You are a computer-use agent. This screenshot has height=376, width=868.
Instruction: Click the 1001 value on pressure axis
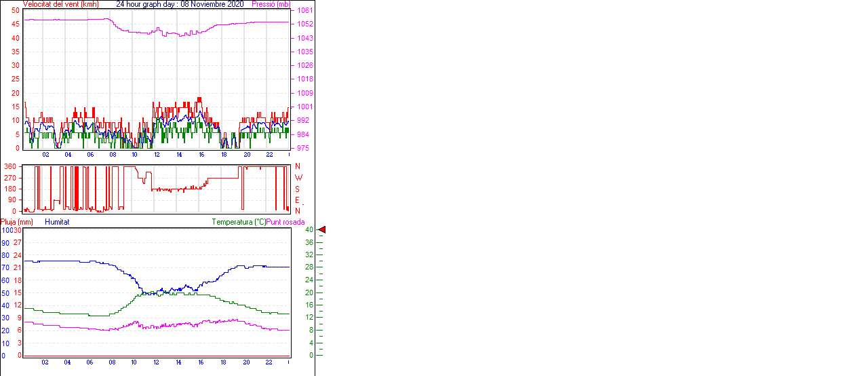tap(304, 107)
